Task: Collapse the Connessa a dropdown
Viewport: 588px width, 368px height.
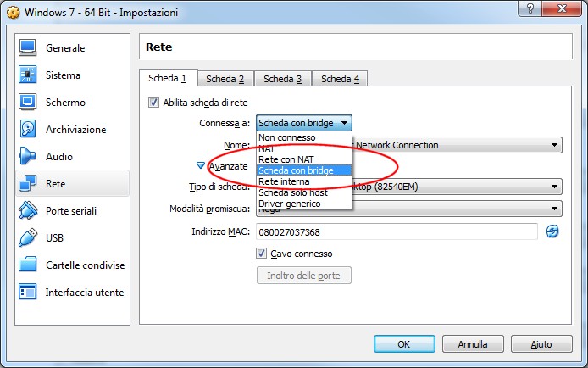Action: point(304,123)
